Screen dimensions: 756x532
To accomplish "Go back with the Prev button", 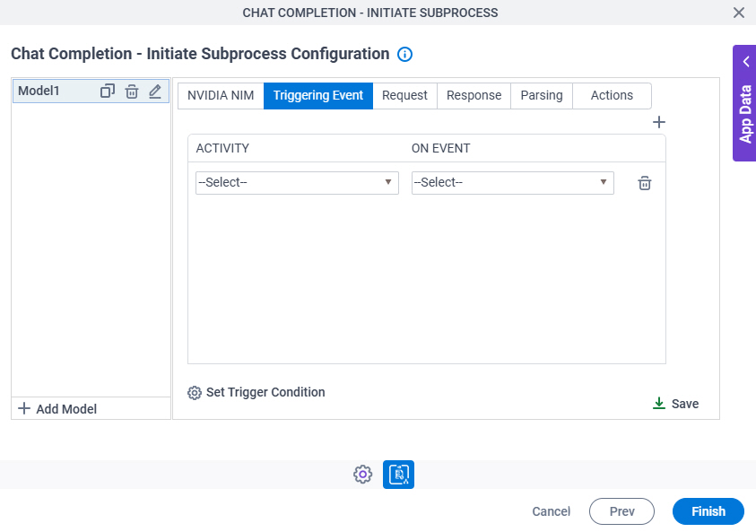I will click(621, 511).
